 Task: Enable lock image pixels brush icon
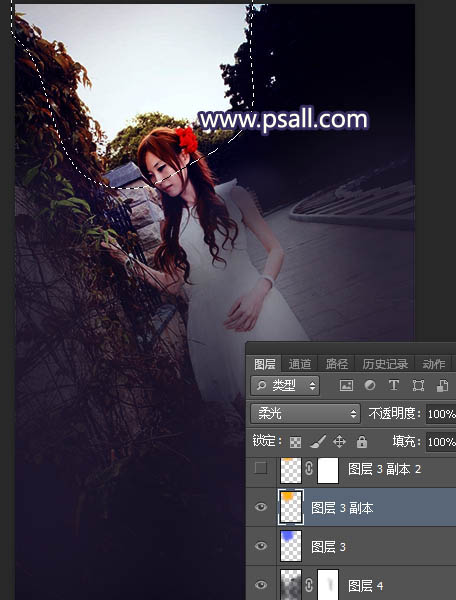click(318, 442)
